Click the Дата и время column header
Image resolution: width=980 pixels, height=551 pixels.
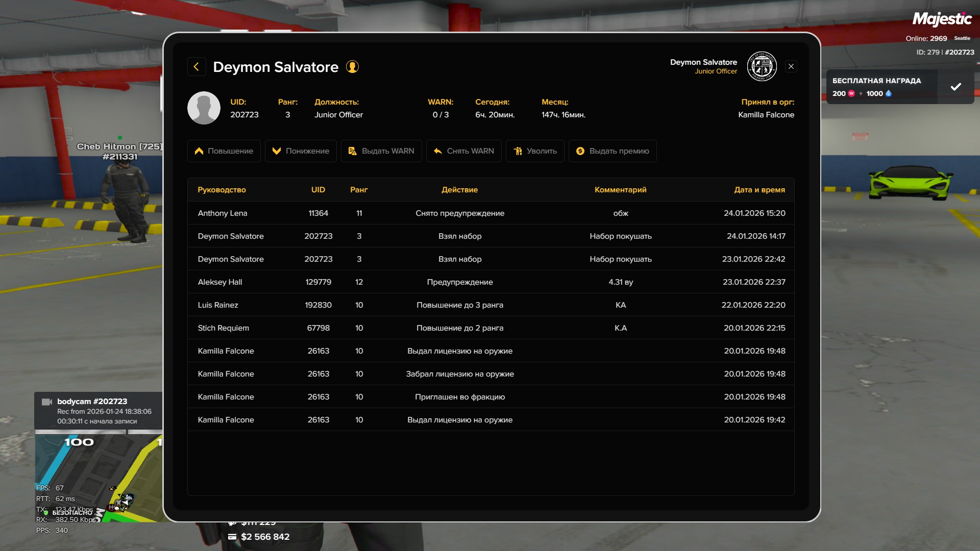pos(759,190)
